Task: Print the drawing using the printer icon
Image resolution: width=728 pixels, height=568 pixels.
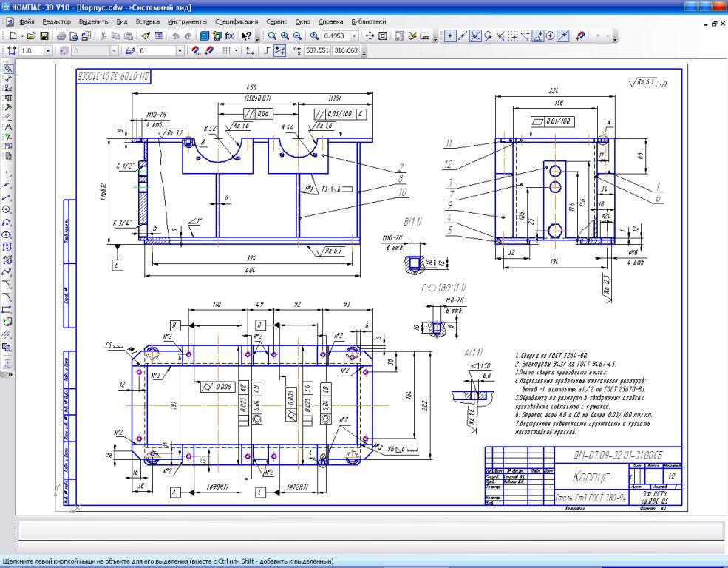Action: (x=61, y=35)
